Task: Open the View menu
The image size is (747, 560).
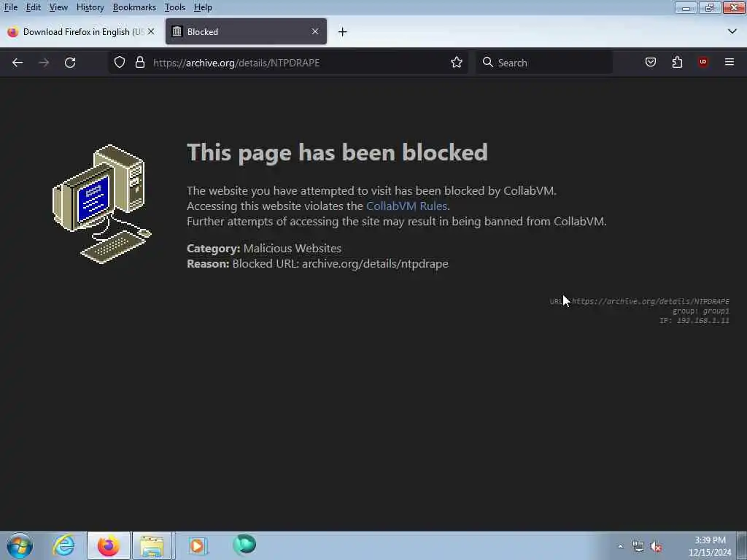Action: click(x=58, y=7)
